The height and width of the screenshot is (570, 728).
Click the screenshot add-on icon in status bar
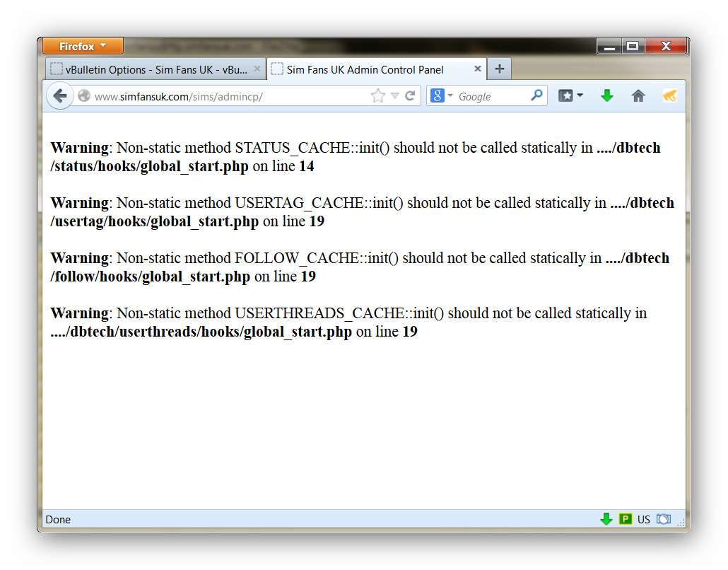pos(664,519)
